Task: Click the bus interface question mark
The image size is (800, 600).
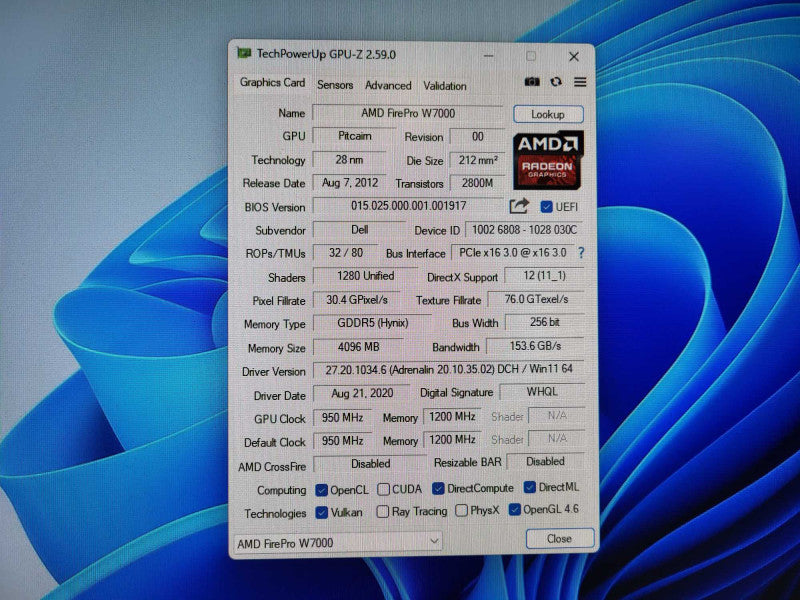Action: click(x=581, y=253)
